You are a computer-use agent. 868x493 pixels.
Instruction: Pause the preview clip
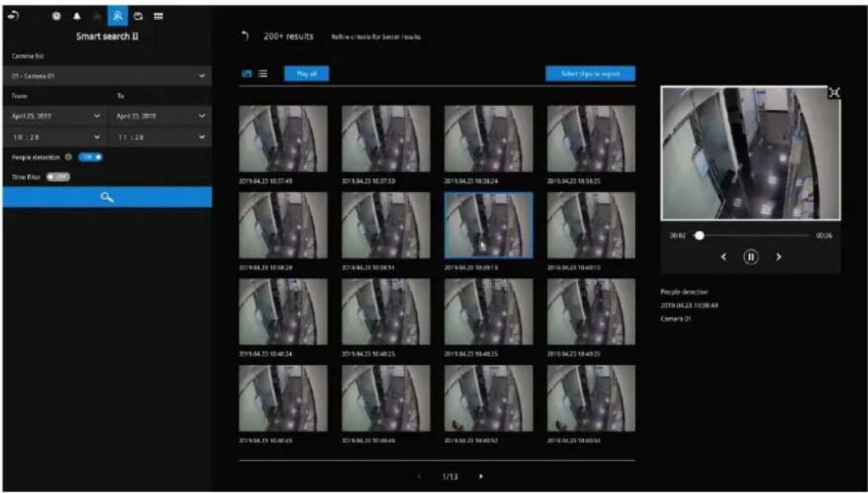(751, 257)
